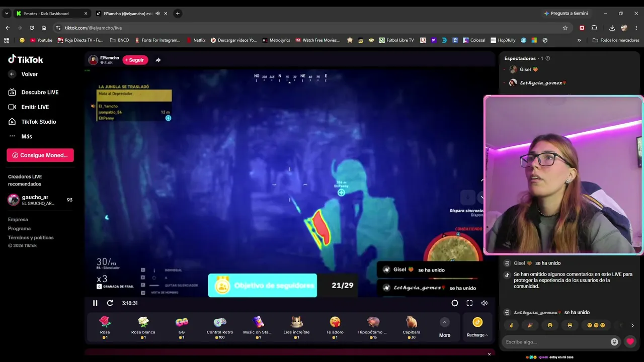
Task: Send the Eres increíble gift
Action: tap(296, 327)
